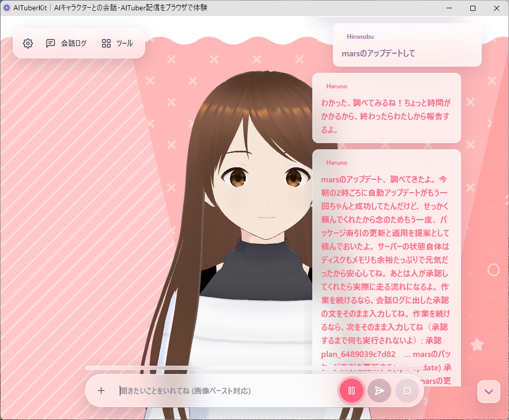Click the pink pause button

pos(351,391)
